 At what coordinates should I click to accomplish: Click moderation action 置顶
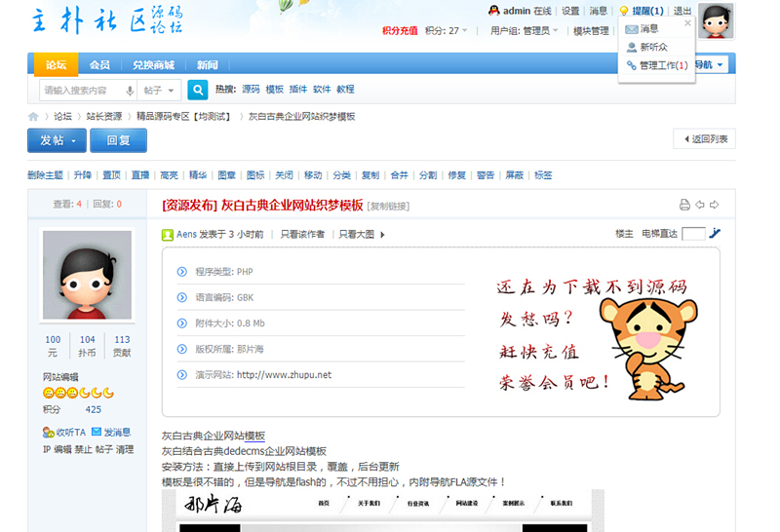[111, 175]
